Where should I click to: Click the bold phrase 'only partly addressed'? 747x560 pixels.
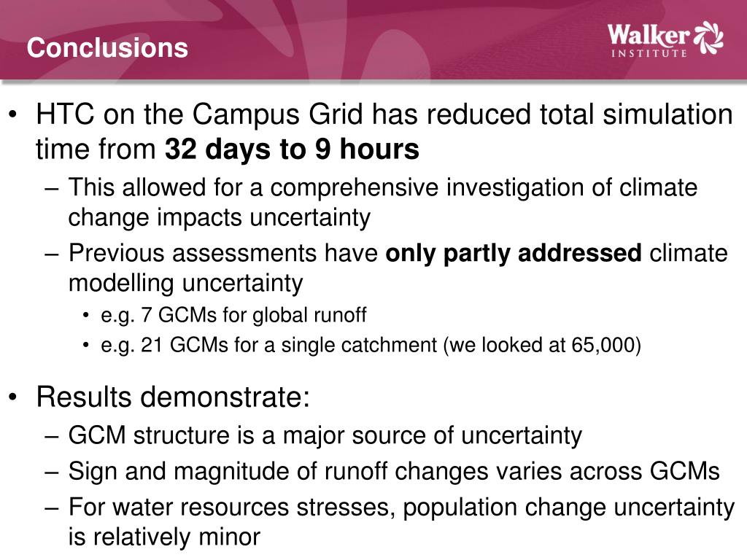513,253
